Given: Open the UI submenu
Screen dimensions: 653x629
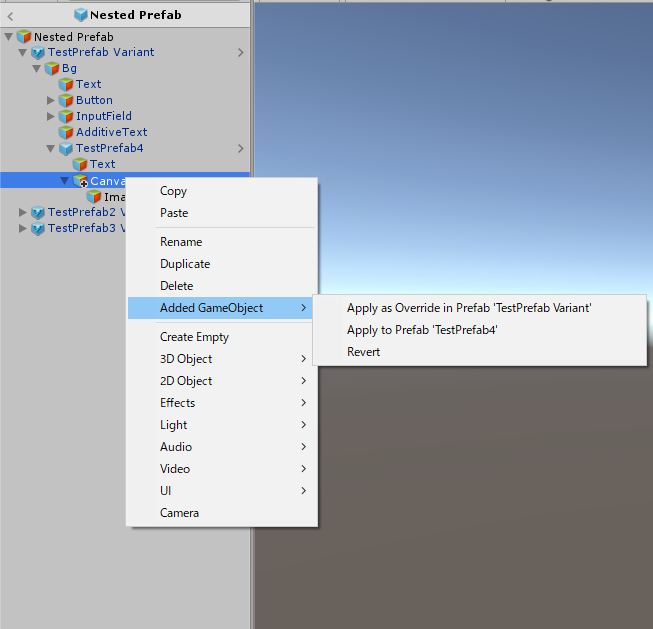Looking at the screenshot, I should 222,491.
